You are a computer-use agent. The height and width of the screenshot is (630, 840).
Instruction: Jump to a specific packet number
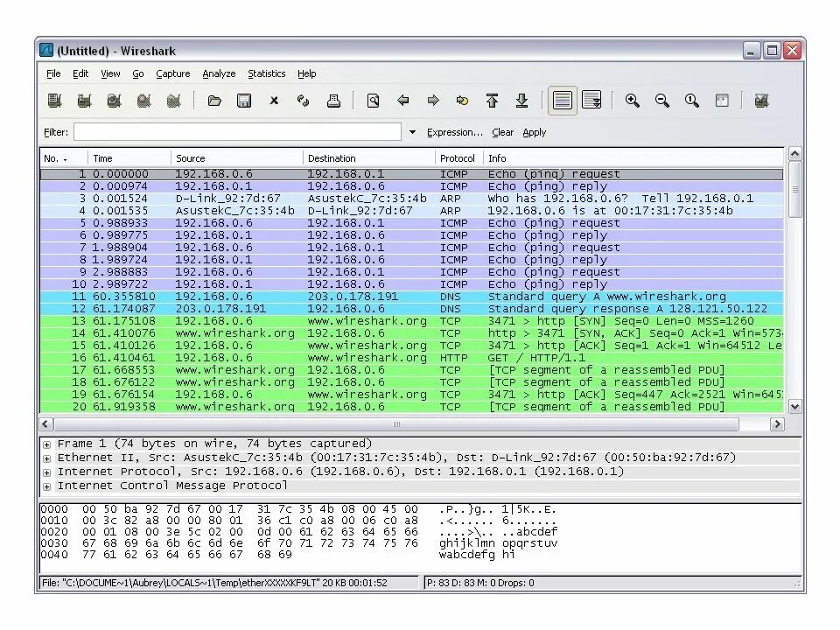pyautogui.click(x=462, y=101)
